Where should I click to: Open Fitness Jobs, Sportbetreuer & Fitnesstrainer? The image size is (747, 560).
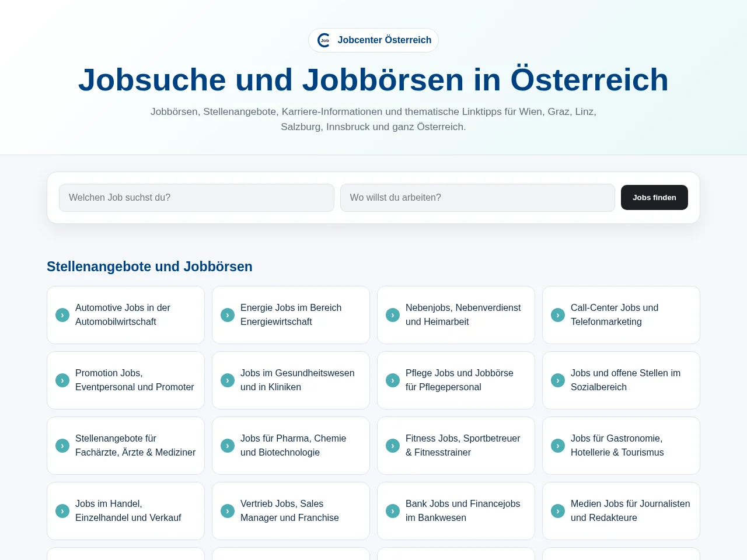[x=456, y=446]
